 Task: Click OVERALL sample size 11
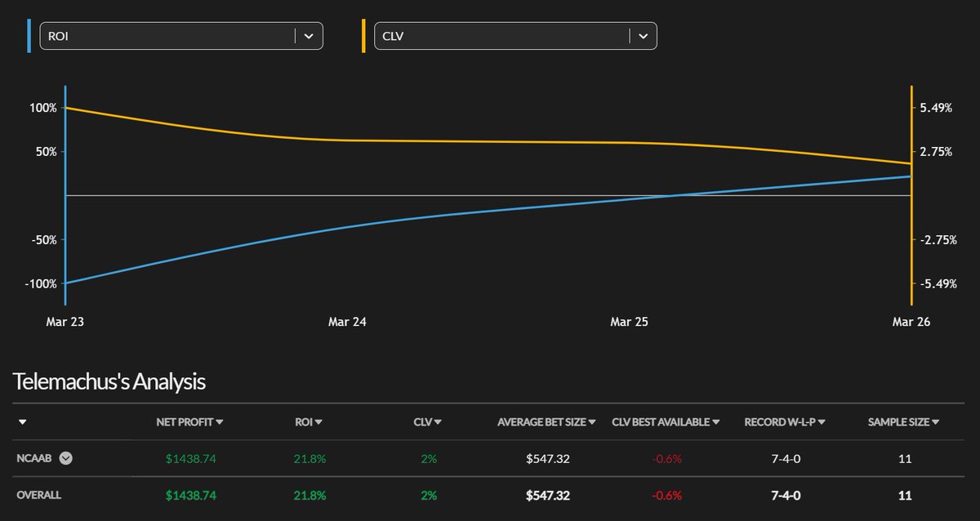point(905,496)
